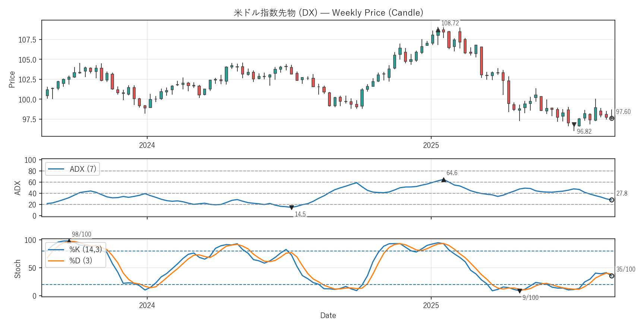Click the down-triangle marker at the price low
Viewport: 644px width, 327px height.
point(574,125)
